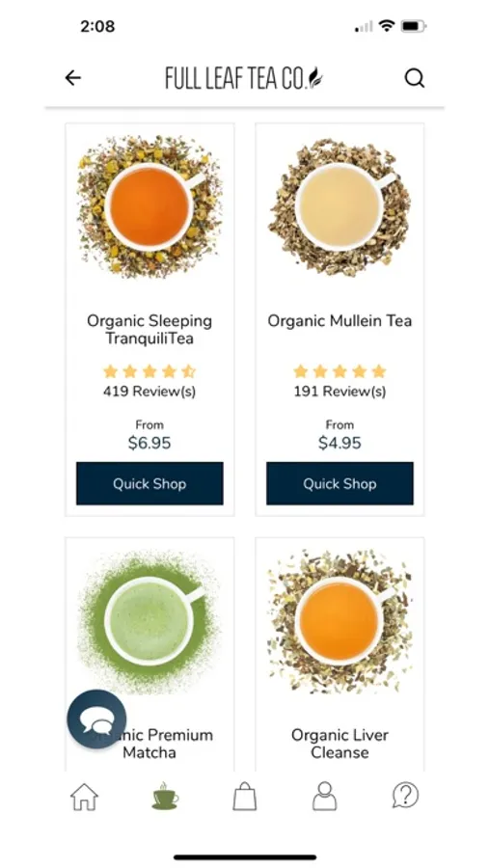Open the floating chat bubble button
The height and width of the screenshot is (868, 489).
[96, 719]
